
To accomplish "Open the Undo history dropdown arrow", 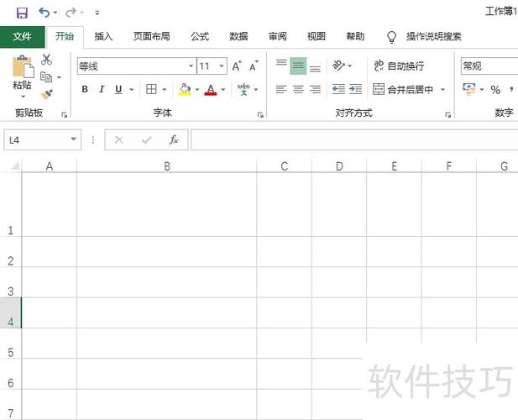I will [x=55, y=13].
